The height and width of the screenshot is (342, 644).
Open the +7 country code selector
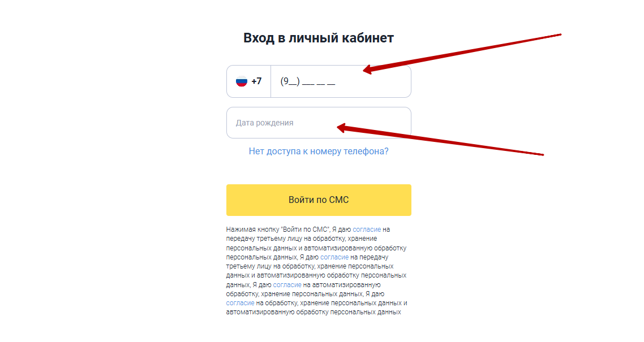pos(249,81)
